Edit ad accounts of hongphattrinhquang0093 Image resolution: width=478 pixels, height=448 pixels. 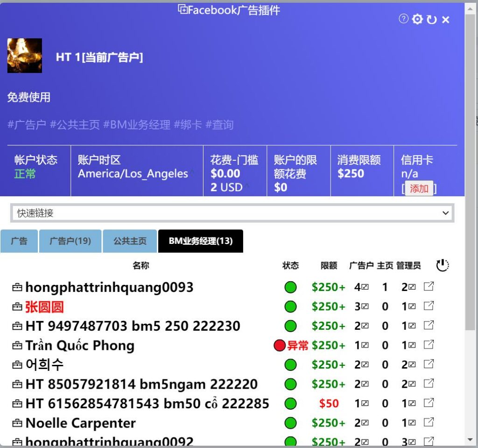point(365,287)
